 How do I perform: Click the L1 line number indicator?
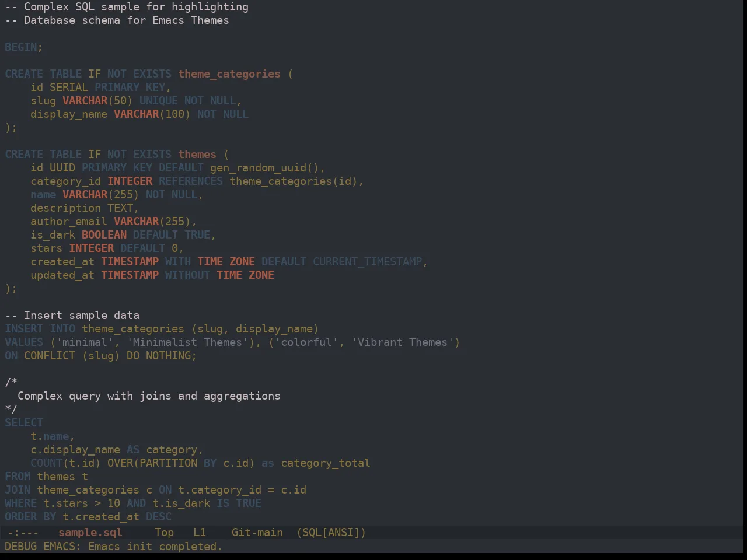(200, 532)
